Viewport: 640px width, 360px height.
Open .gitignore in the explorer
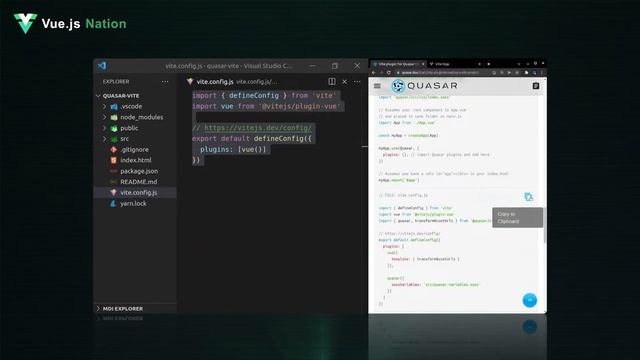tap(135, 150)
